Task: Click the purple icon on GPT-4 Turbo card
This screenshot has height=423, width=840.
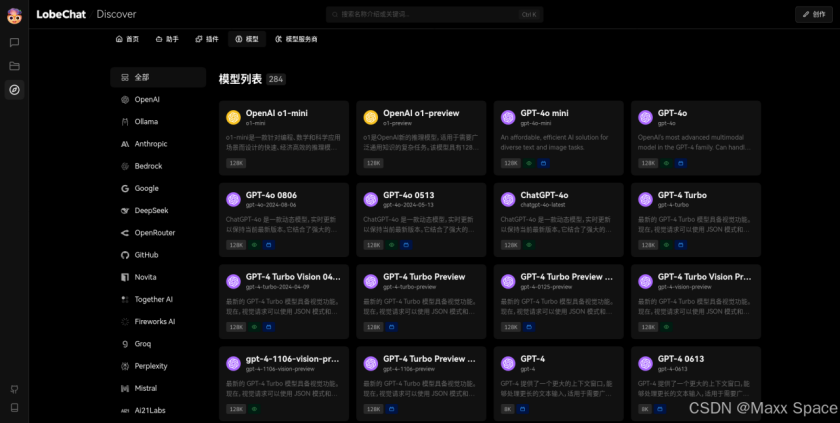Action: point(646,199)
